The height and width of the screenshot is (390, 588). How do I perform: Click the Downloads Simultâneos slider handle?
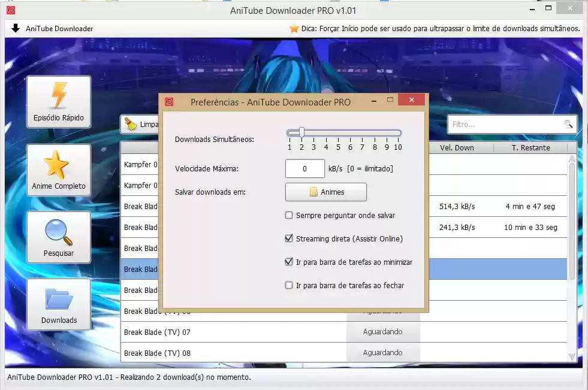point(301,132)
